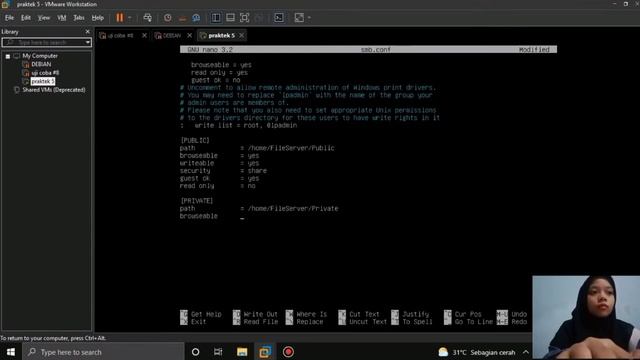Screen dimensions: 640x360
Task: Click the Cortana circle taskbar icon
Action: tap(196, 352)
